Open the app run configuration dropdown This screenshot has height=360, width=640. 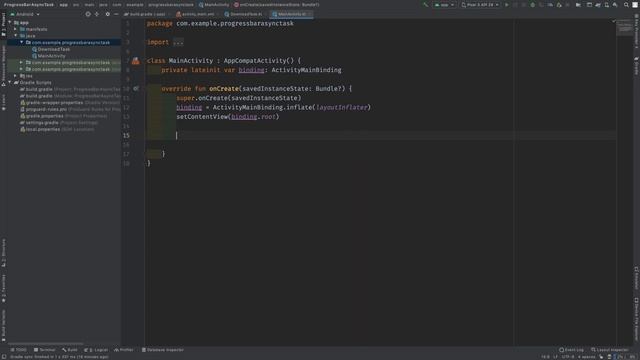click(444, 5)
